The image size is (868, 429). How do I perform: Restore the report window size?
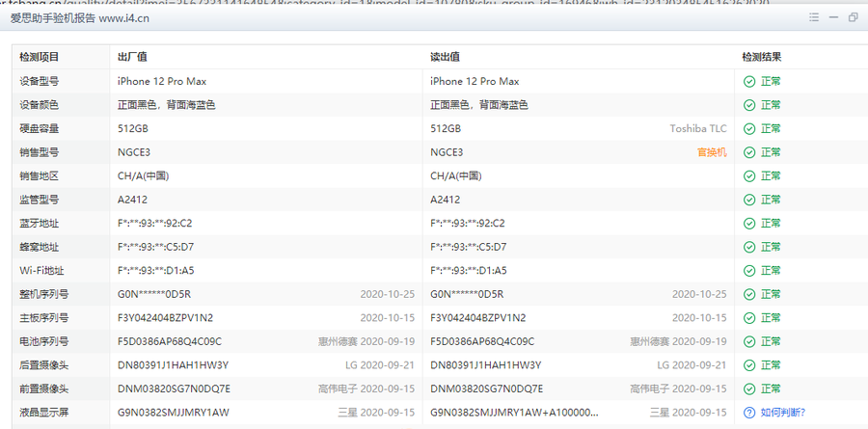coord(854,17)
